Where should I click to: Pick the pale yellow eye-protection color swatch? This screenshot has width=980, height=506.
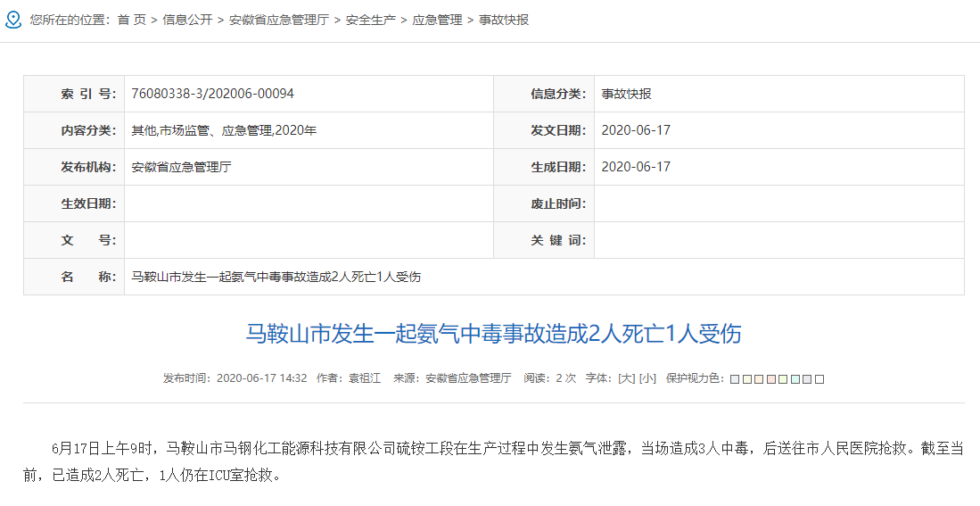coord(747,379)
